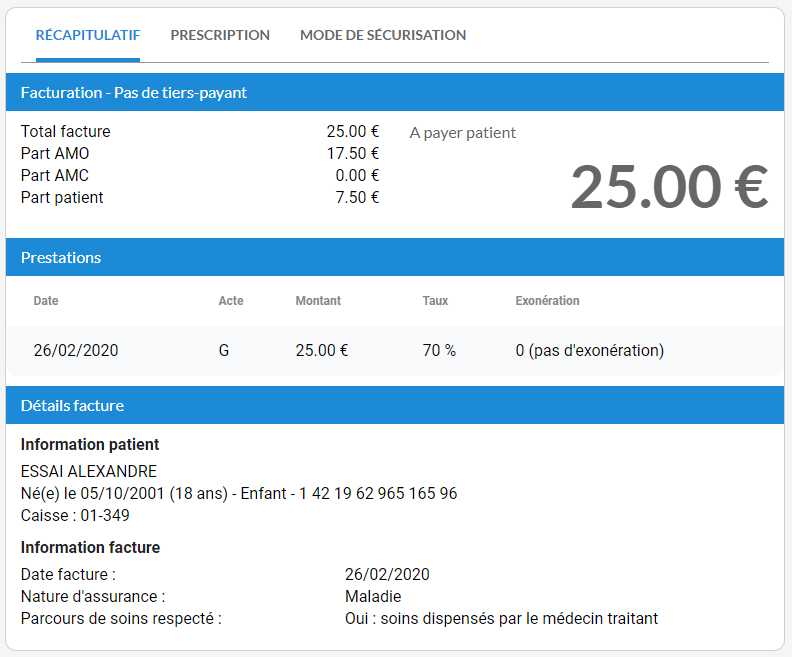Switch to the Récapitulatif tab
Viewport: 792px width, 657px height.
pos(87,35)
